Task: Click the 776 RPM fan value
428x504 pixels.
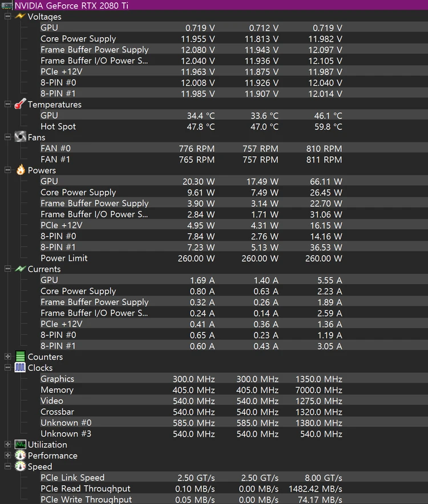Action: (197, 149)
